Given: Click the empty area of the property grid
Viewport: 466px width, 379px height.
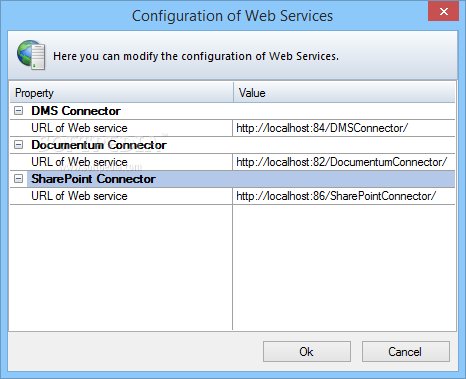Looking at the screenshot, I should [x=232, y=268].
